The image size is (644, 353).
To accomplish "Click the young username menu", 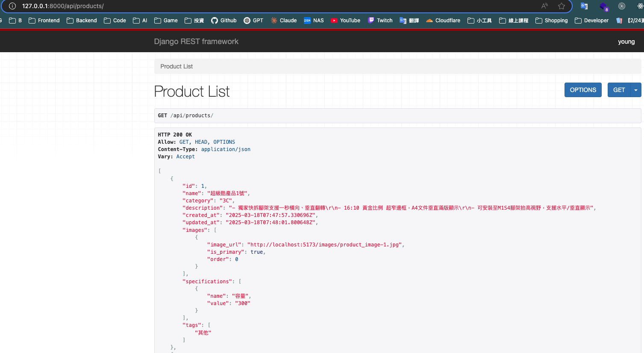I will pos(626,42).
